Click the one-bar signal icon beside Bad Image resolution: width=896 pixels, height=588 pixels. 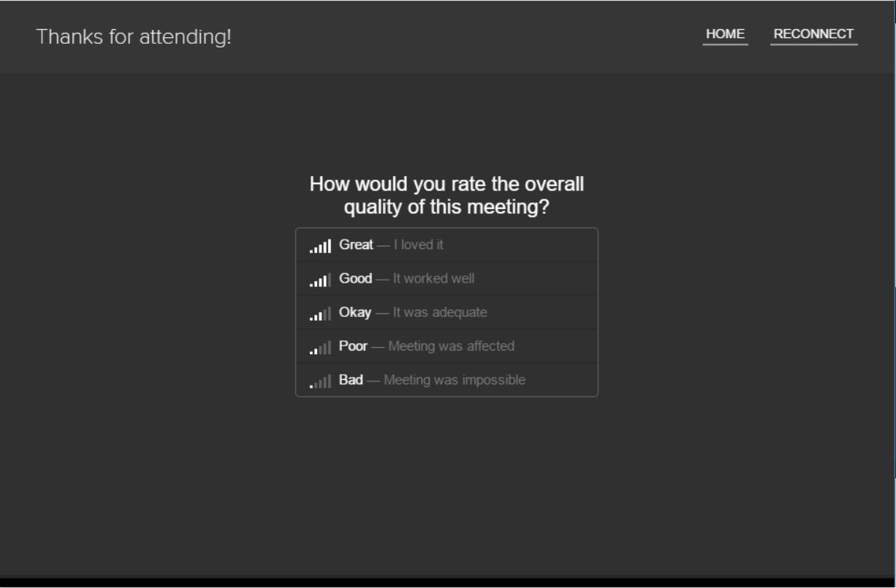coord(320,381)
